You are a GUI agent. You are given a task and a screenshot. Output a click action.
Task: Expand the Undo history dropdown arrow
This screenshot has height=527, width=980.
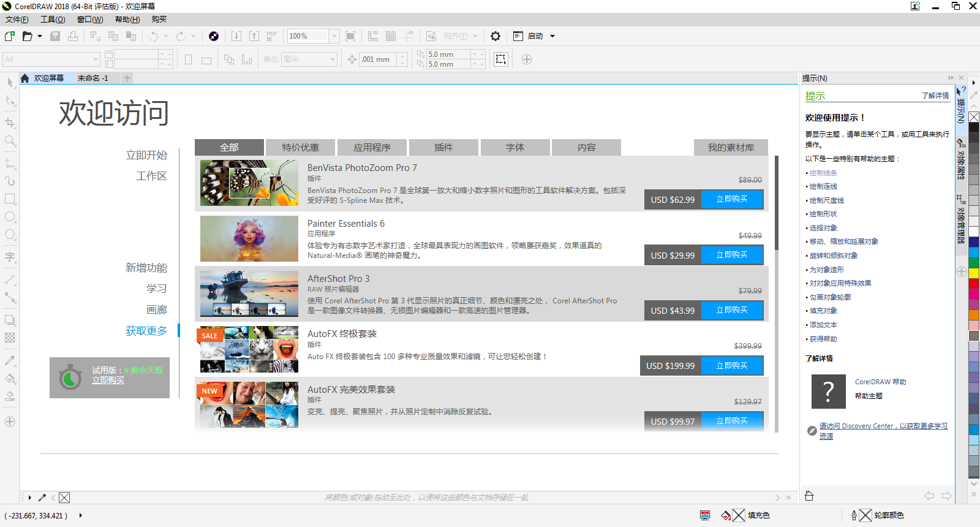[x=166, y=36]
